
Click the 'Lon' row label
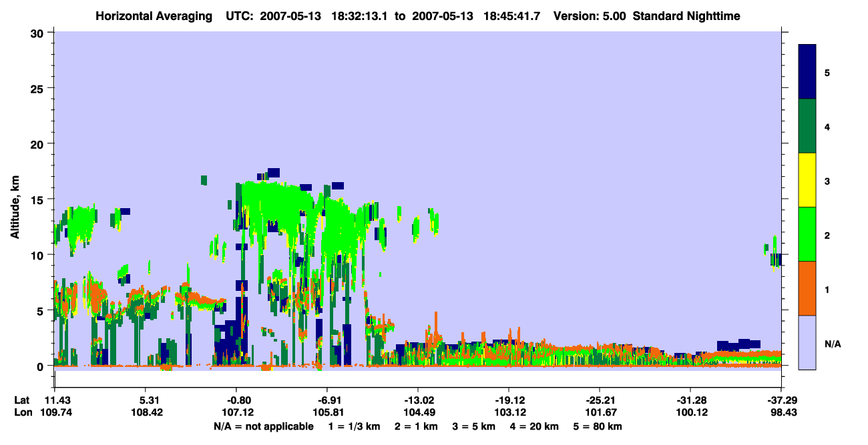[23, 413]
